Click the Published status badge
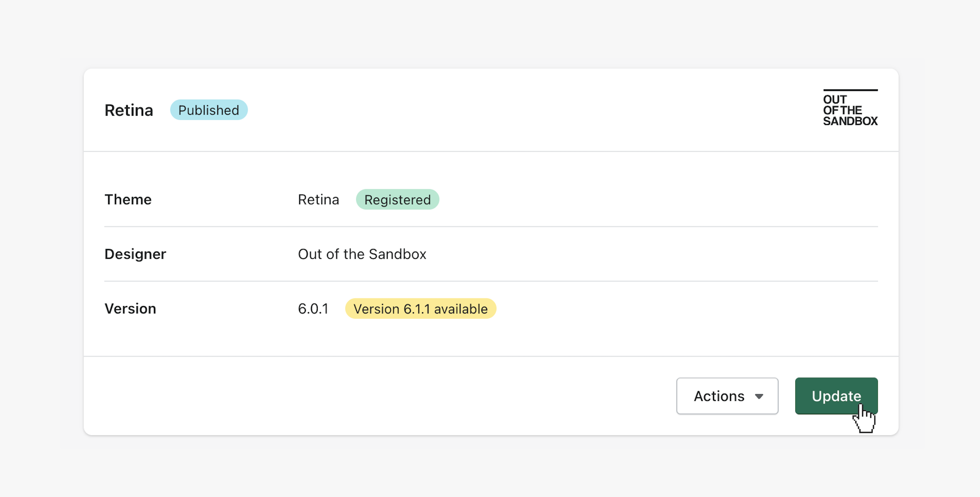The image size is (980, 497). click(209, 110)
